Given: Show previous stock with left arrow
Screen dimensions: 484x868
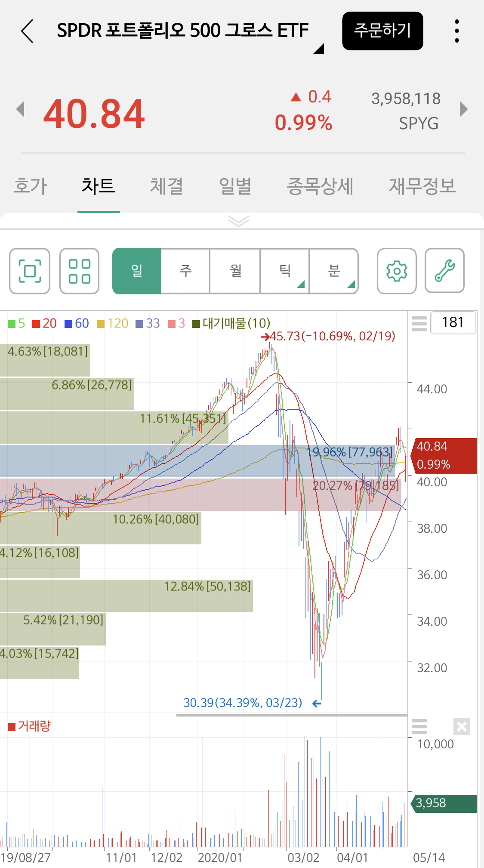Looking at the screenshot, I should click(x=20, y=109).
